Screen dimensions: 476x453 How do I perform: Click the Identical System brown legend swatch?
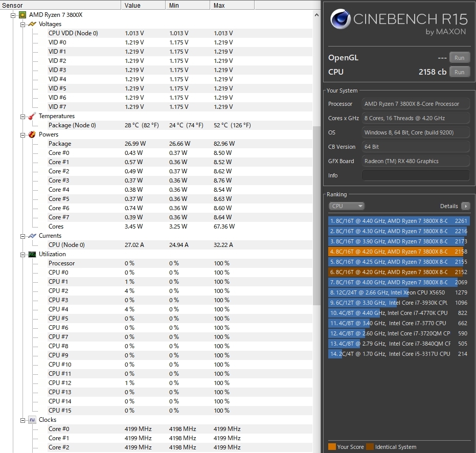tap(370, 447)
